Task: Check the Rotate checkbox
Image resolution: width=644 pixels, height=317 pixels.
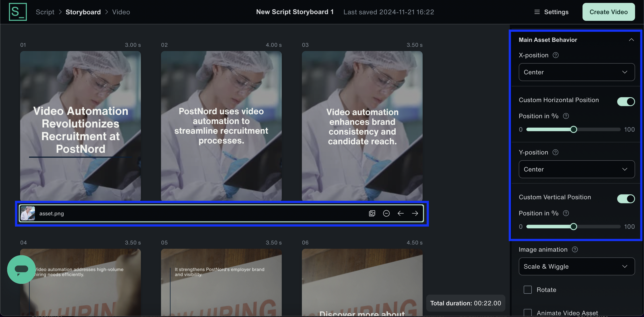Action: point(527,290)
